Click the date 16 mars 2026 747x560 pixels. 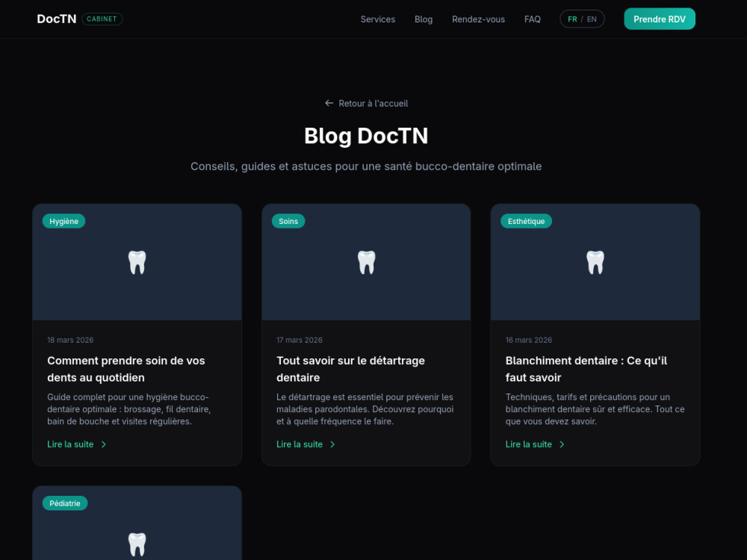coord(528,340)
